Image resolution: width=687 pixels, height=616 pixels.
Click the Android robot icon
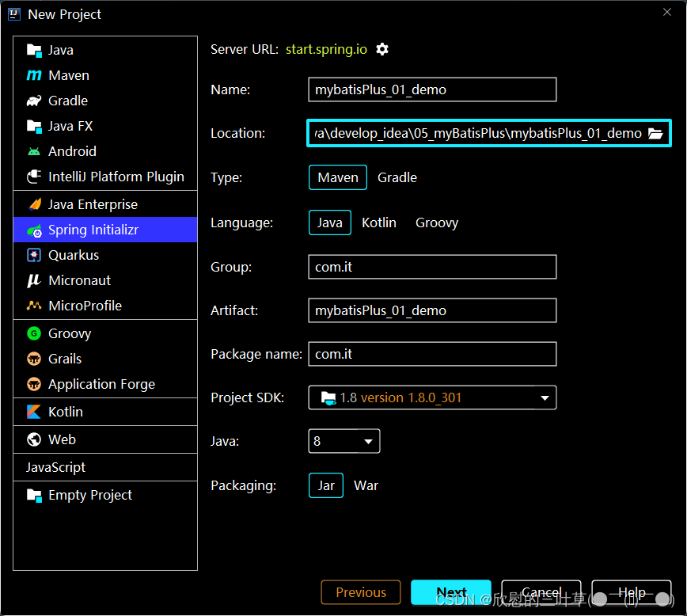tap(34, 152)
